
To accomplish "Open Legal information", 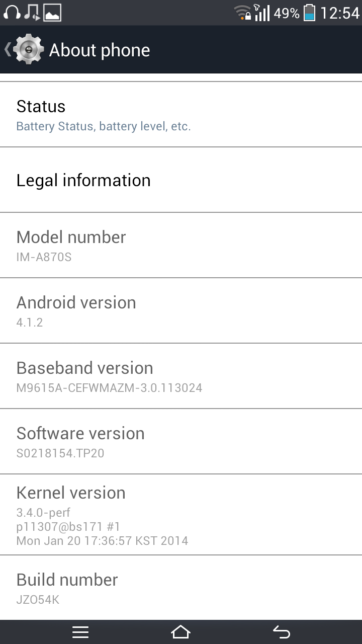I will 181,180.
